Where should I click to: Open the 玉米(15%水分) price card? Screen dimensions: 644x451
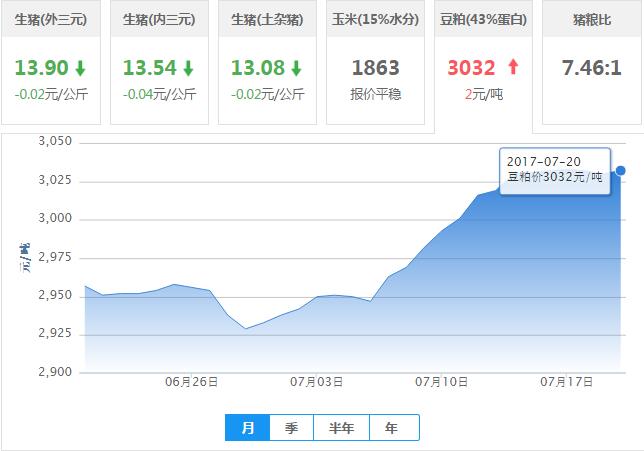(x=375, y=62)
